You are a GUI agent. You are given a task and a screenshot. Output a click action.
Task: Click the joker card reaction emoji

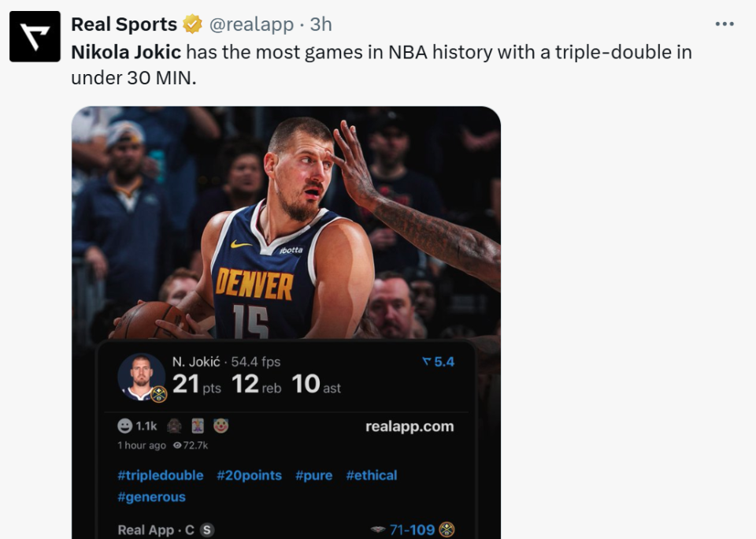[197, 426]
